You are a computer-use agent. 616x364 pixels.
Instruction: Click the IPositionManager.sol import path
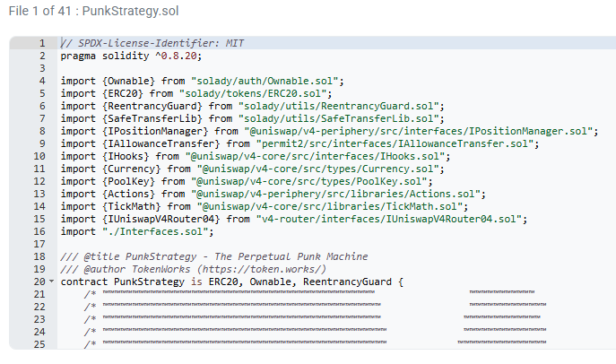(x=418, y=131)
